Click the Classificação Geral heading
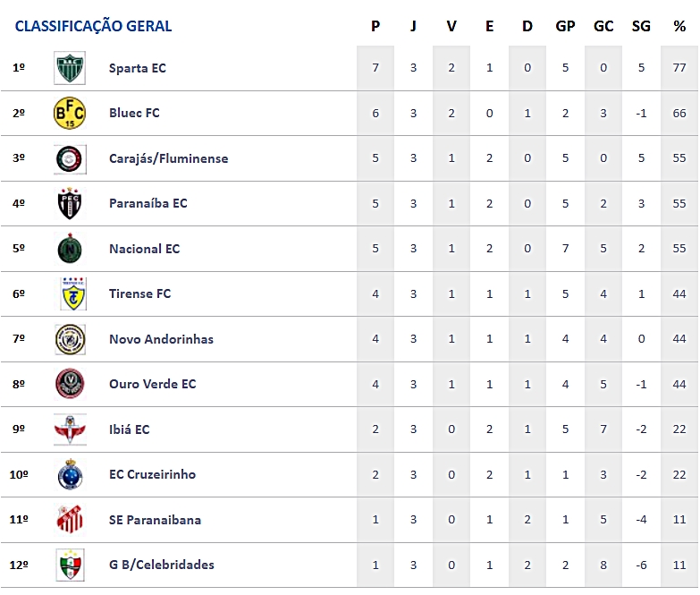 (93, 26)
